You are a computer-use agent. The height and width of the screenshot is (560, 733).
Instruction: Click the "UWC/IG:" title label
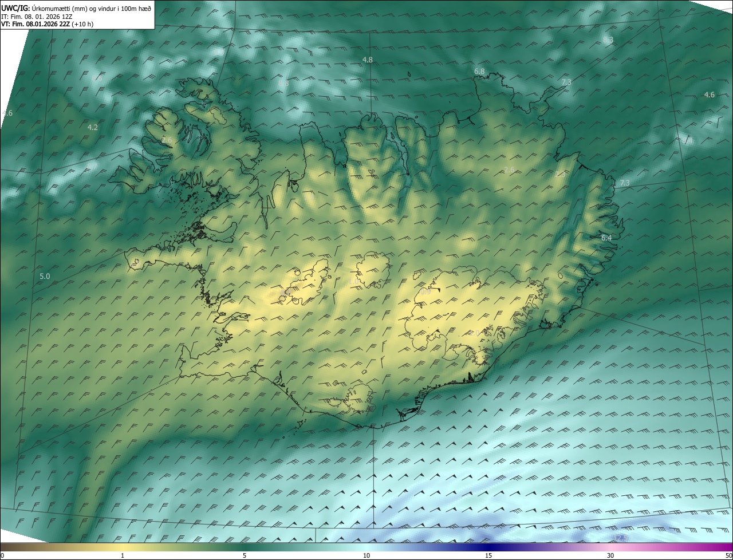pos(15,7)
